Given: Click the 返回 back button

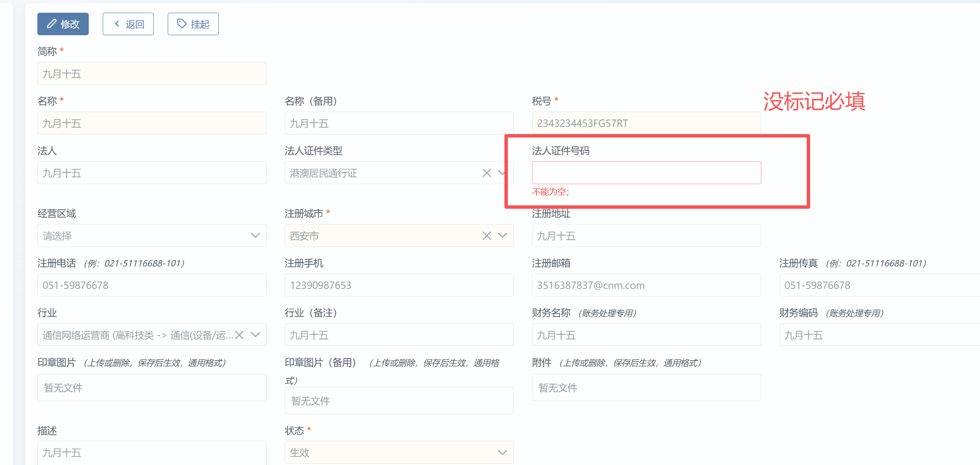Looking at the screenshot, I should pos(128,24).
